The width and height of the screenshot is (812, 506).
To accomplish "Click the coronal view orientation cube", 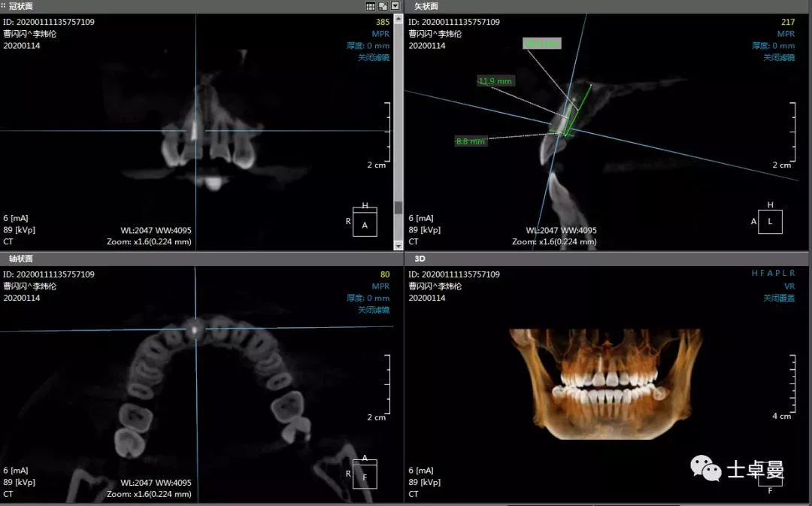I will (x=365, y=223).
